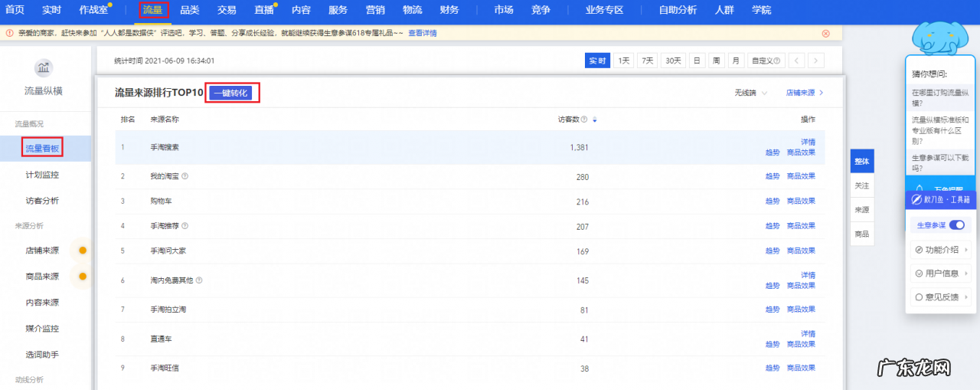The height and width of the screenshot is (390, 980).
Task: Click the warning icon in the announcement banner
Action: [x=9, y=34]
